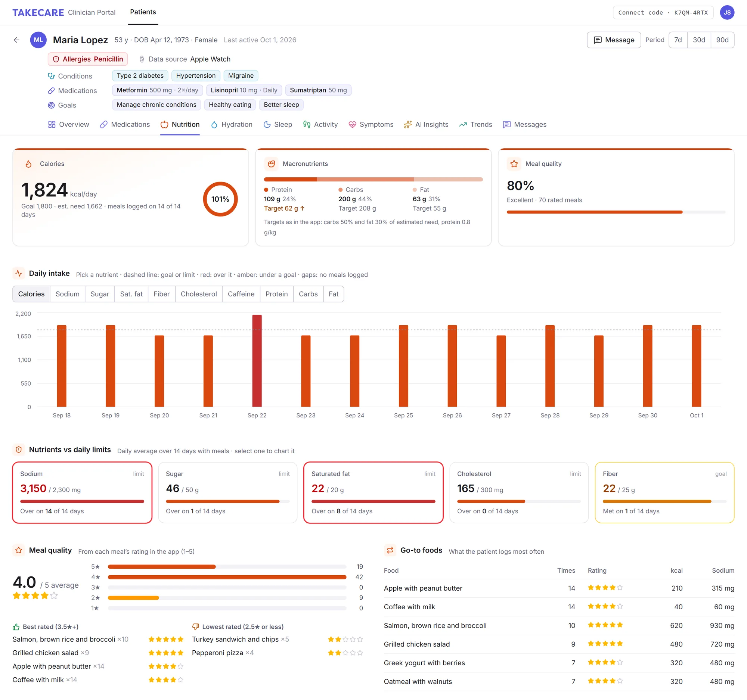Click the Greek yogurt with berries food row
Viewport: 747px width, 700px height.
559,663
